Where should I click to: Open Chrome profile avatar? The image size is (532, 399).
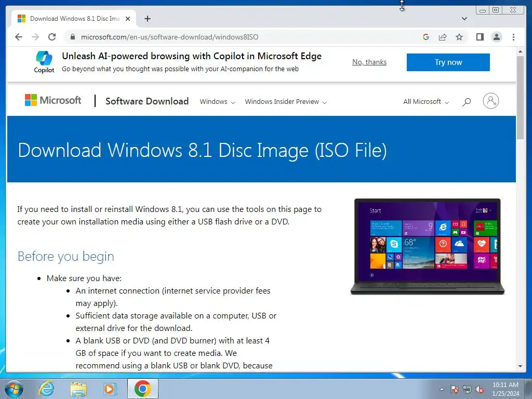[x=497, y=37]
